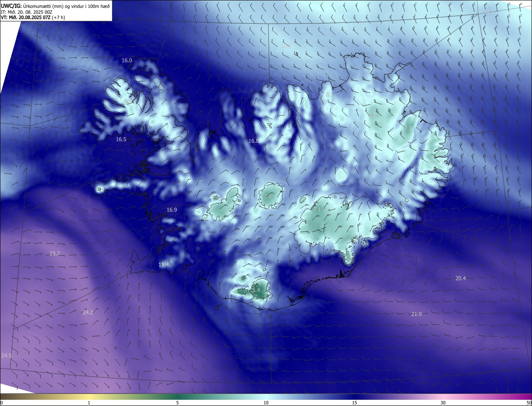Click the 15 tick on the color scale

tap(355, 403)
